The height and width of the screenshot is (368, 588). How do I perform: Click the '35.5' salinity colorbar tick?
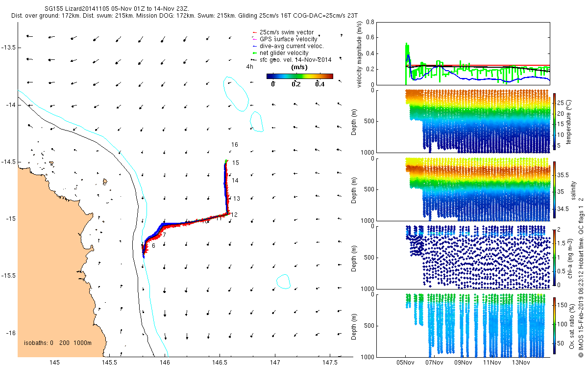pos(563,175)
